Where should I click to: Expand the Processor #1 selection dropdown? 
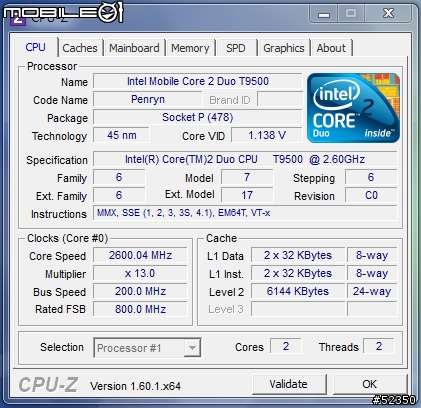point(192,348)
